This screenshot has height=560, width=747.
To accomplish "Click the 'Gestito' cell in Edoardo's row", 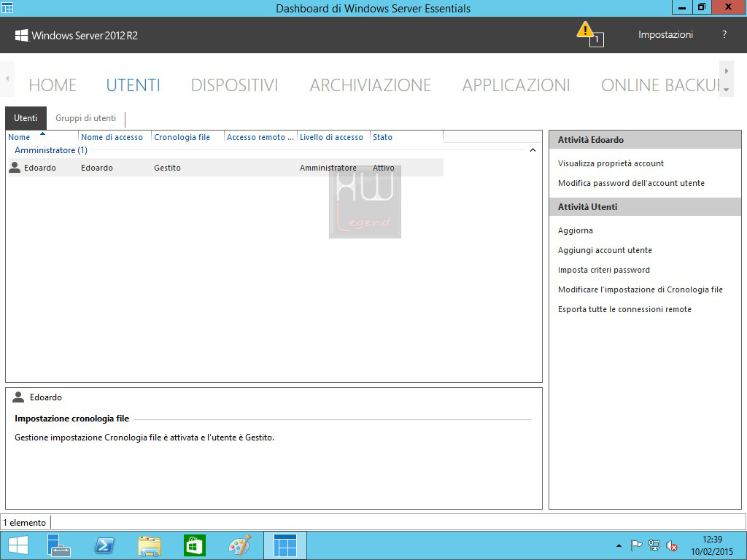I will (167, 168).
